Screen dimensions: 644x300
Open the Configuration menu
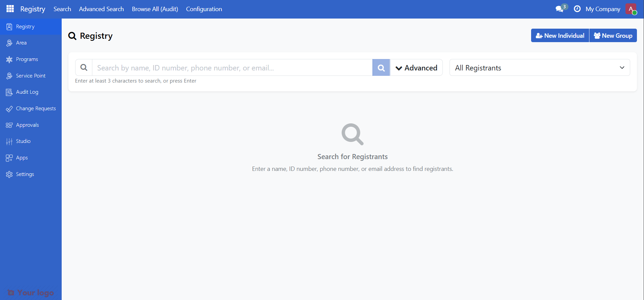coord(204,9)
